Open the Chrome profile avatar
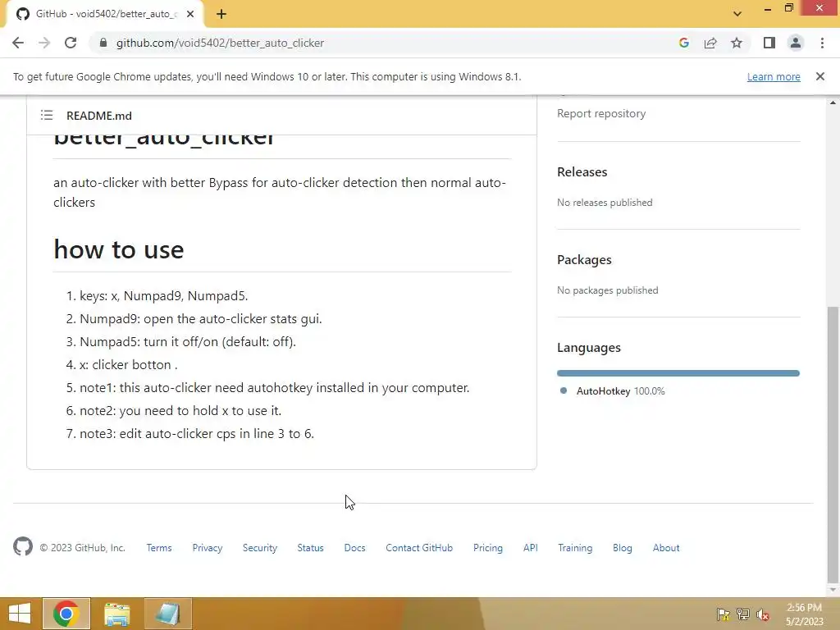 click(x=796, y=43)
